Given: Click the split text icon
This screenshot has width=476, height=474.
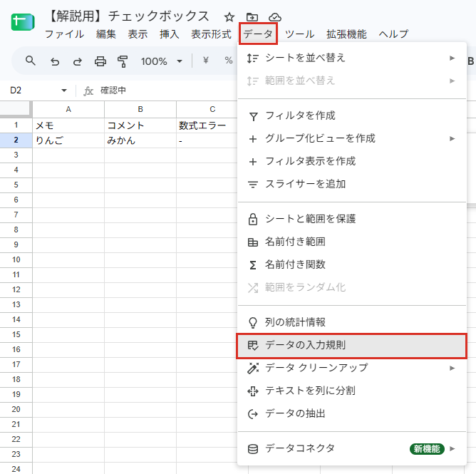Looking at the screenshot, I should pyautogui.click(x=253, y=391).
